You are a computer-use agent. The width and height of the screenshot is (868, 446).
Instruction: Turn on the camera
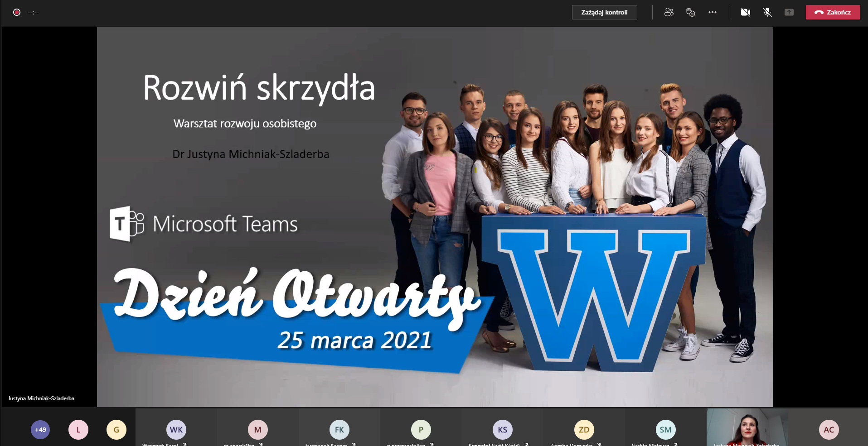pos(745,12)
